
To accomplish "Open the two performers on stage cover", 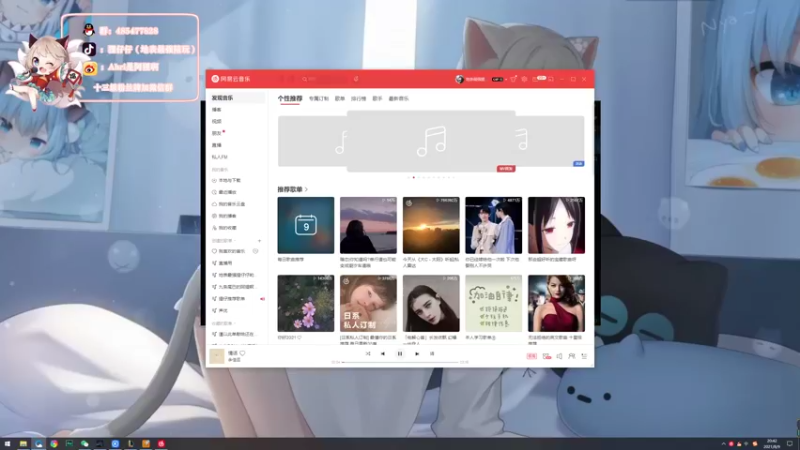I will click(x=493, y=225).
